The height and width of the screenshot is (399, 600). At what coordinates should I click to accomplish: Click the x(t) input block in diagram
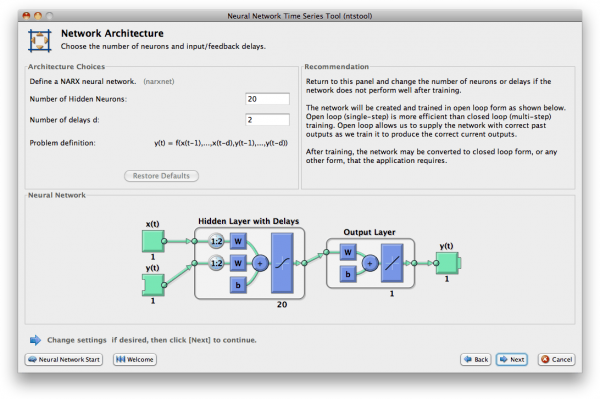(x=153, y=241)
